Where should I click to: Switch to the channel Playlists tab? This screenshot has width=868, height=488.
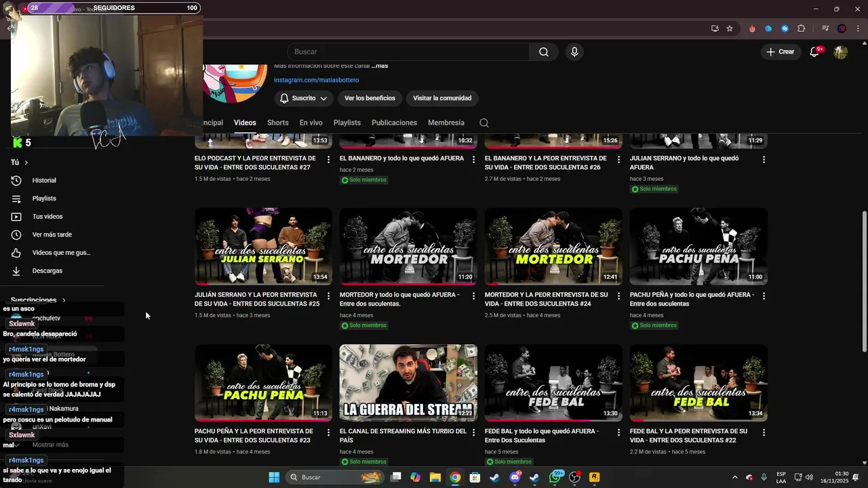pyautogui.click(x=347, y=123)
